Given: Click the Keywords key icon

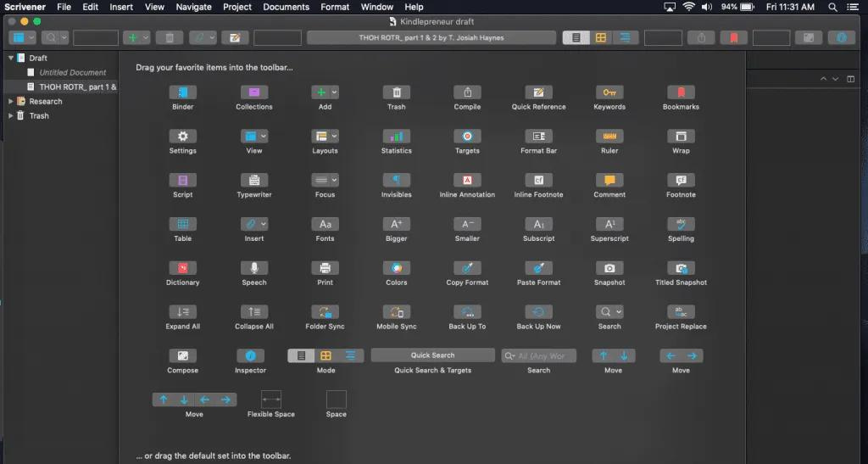Looking at the screenshot, I should pos(609,92).
